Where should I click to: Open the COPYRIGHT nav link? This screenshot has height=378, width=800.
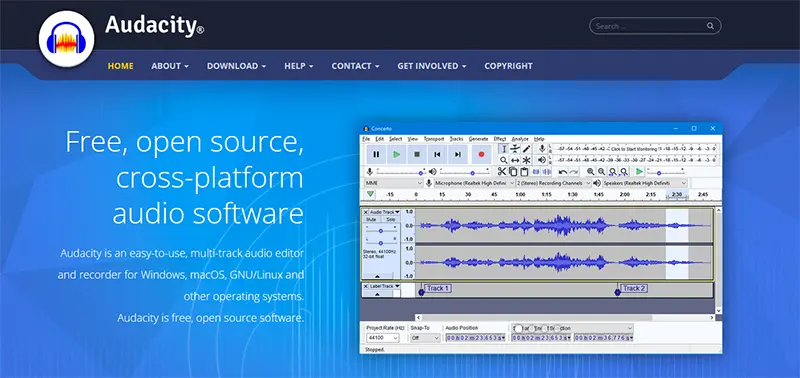[x=508, y=66]
